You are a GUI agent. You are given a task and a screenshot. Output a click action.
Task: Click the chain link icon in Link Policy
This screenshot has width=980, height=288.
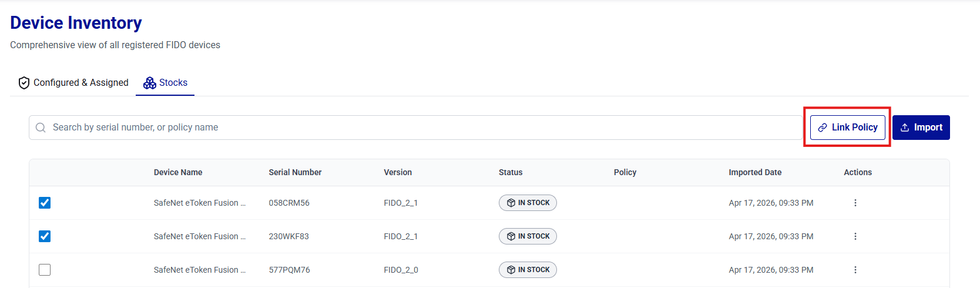point(823,128)
